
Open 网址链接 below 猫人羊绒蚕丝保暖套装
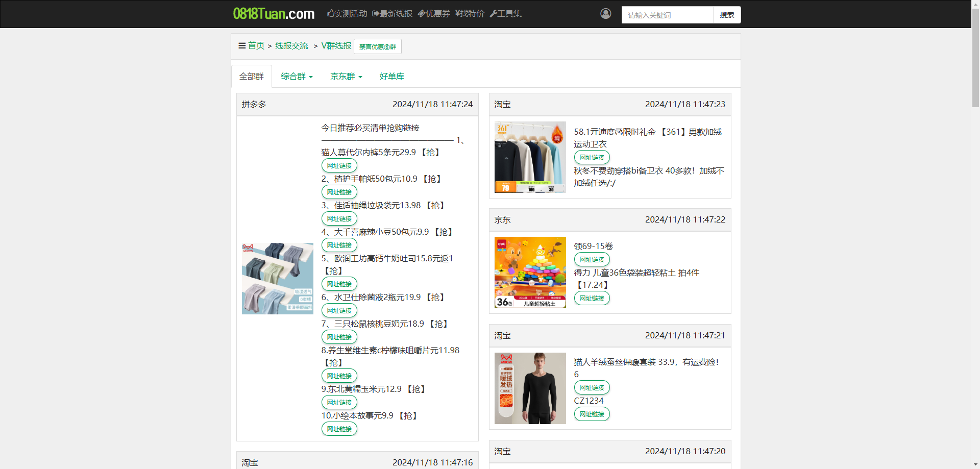[592, 388]
